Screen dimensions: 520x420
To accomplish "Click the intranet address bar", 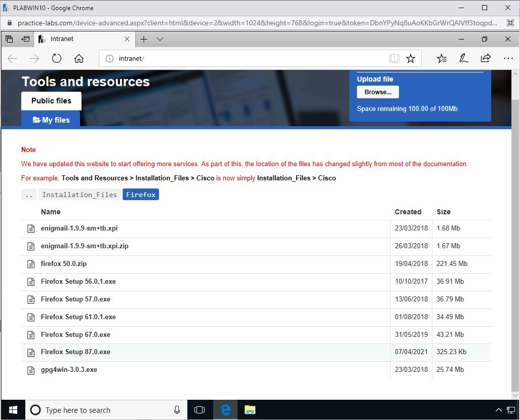I will 243,59.
